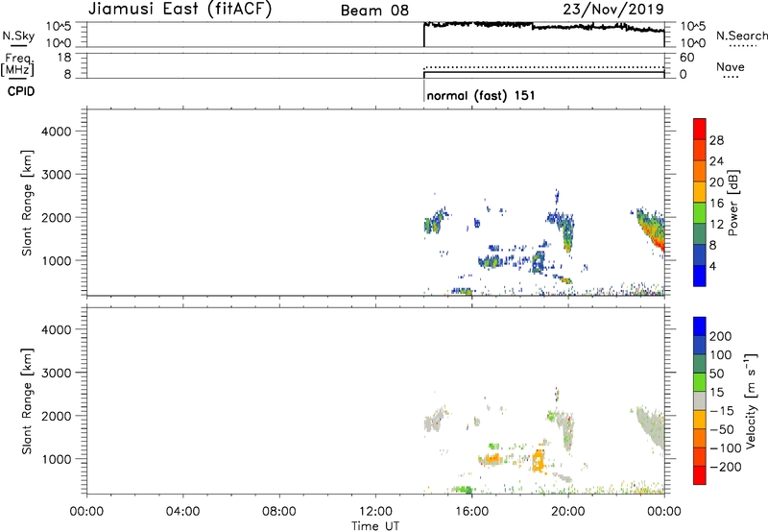Click the blue swatch at Power colorbar bottom
768x532 pixels.
(700, 276)
